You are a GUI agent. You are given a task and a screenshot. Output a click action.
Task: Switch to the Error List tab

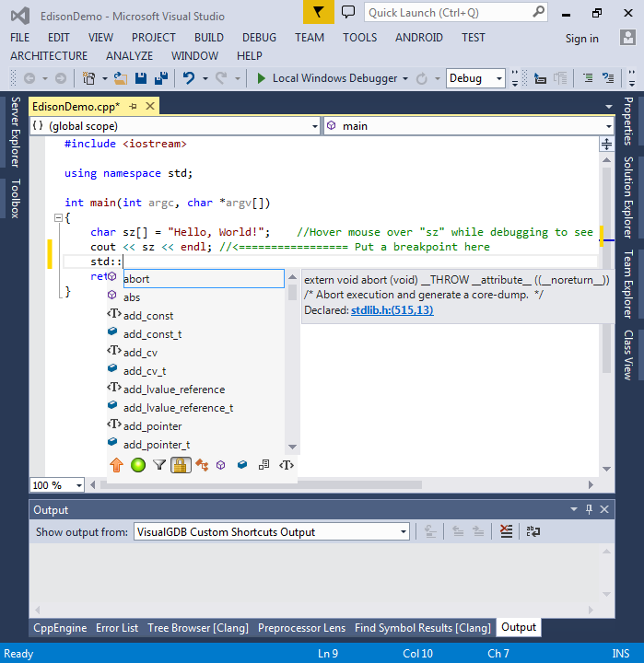click(117, 628)
